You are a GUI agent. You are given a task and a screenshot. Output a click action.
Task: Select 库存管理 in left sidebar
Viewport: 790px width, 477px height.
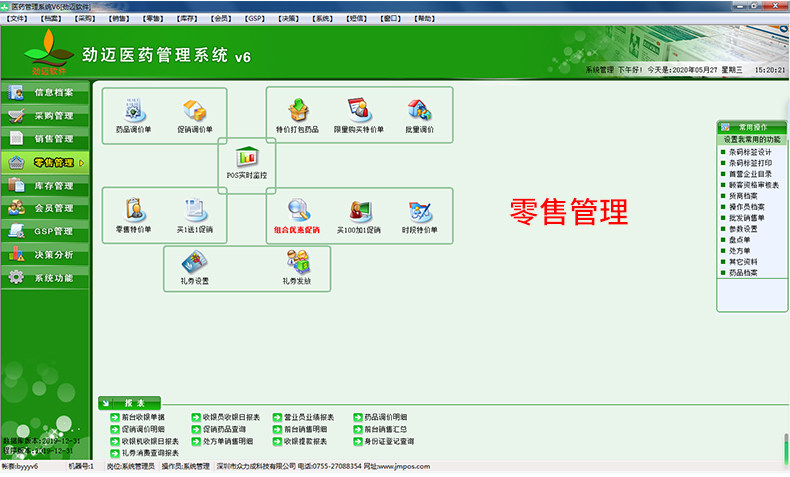45,185
